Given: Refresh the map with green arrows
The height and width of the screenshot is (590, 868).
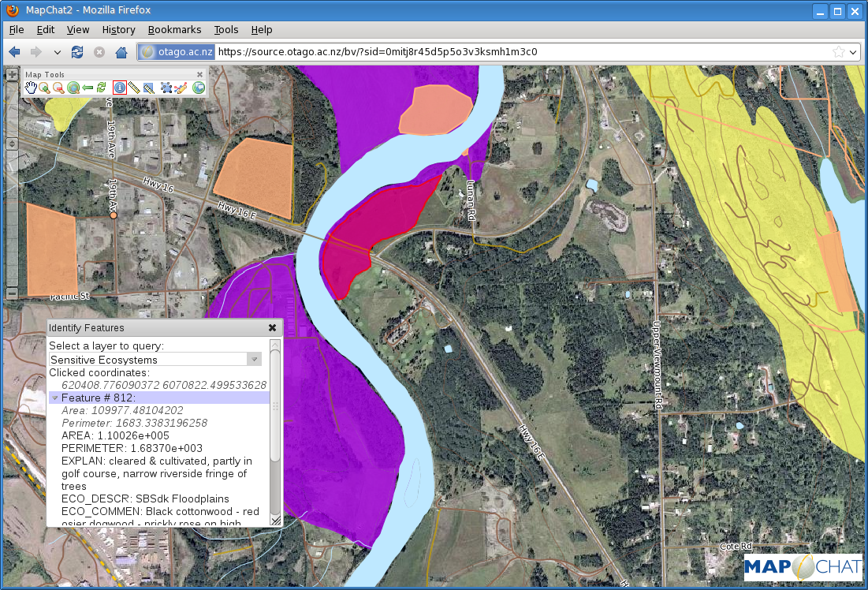Looking at the screenshot, I should pyautogui.click(x=101, y=88).
